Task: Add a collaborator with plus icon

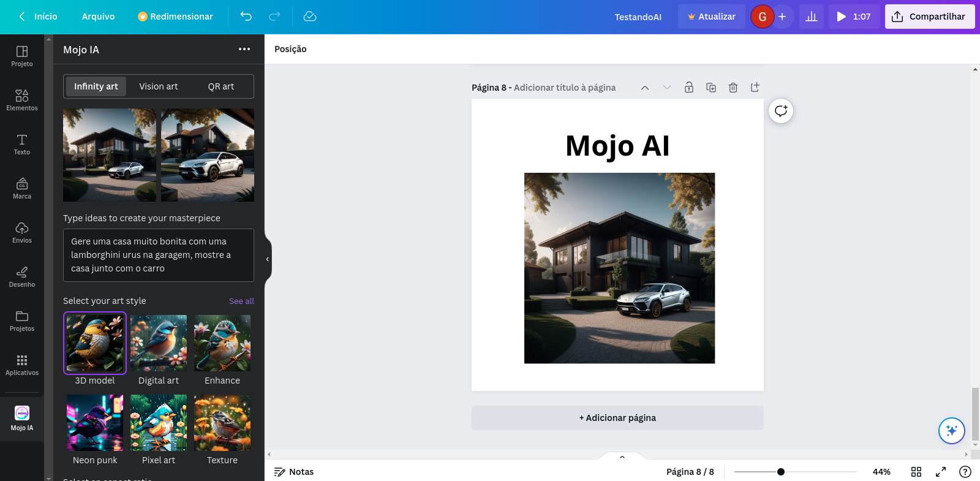Action: pos(782,17)
